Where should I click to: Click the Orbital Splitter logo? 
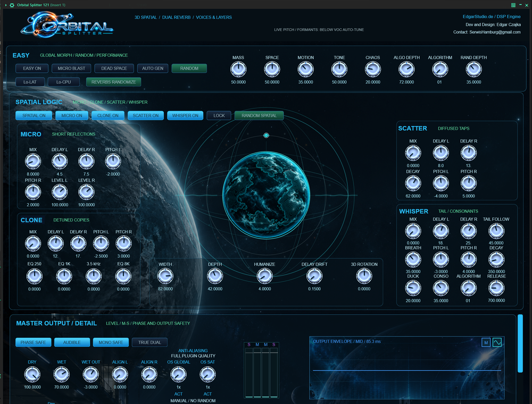[67, 24]
